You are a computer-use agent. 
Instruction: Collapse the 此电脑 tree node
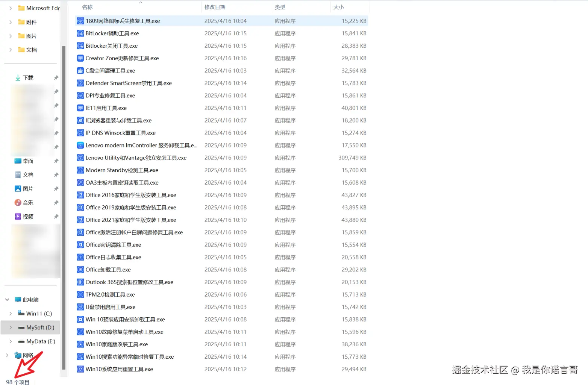tap(7, 300)
